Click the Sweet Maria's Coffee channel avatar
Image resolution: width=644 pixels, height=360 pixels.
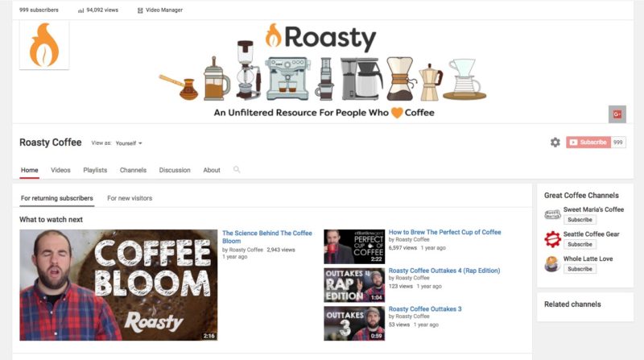552,214
